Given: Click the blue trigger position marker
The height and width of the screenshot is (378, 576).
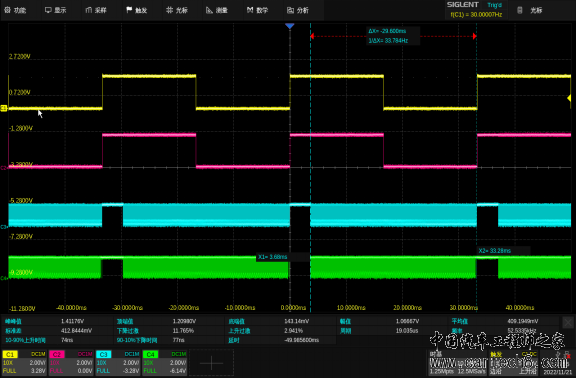Looking at the screenshot, I should [289, 26].
